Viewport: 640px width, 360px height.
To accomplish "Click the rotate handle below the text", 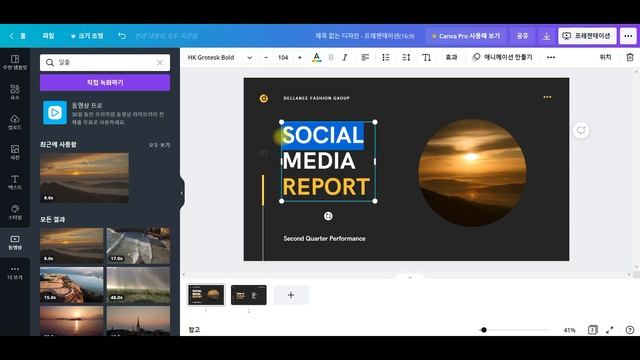I will coord(328,216).
